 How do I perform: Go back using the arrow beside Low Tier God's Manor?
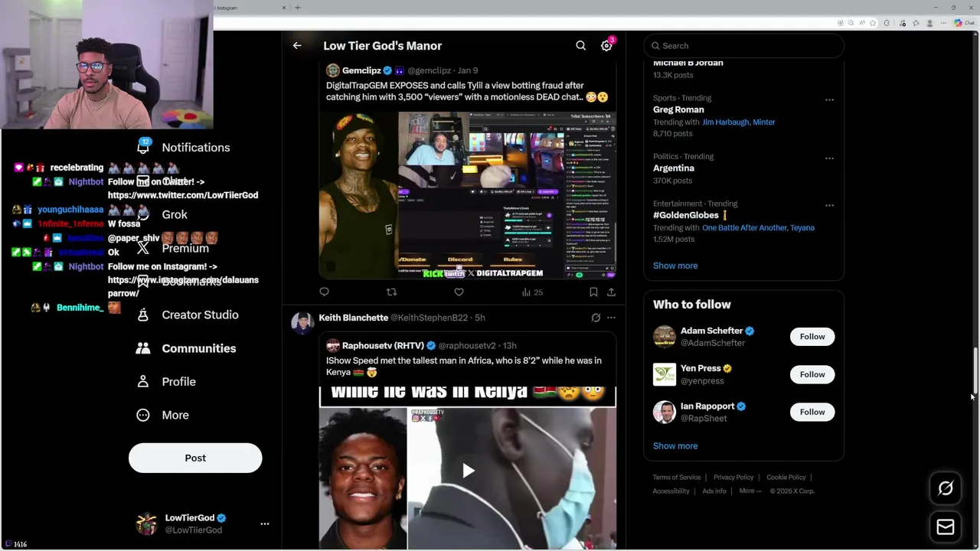[x=297, y=46]
